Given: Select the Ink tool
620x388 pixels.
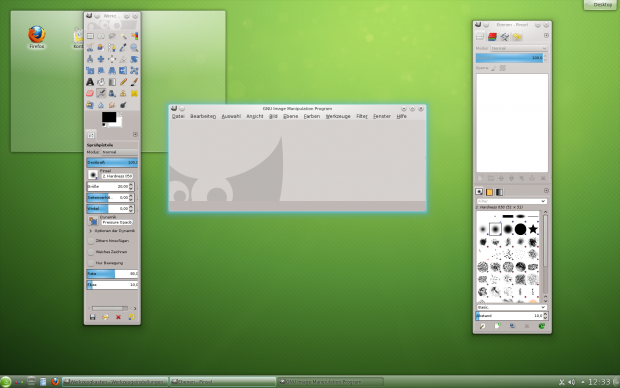Looking at the screenshot, I should 112,93.
